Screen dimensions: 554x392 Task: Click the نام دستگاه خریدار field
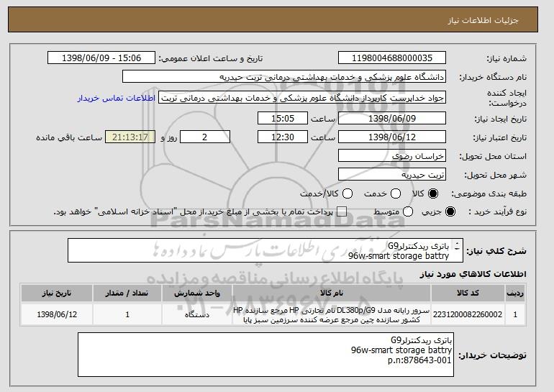284,77
